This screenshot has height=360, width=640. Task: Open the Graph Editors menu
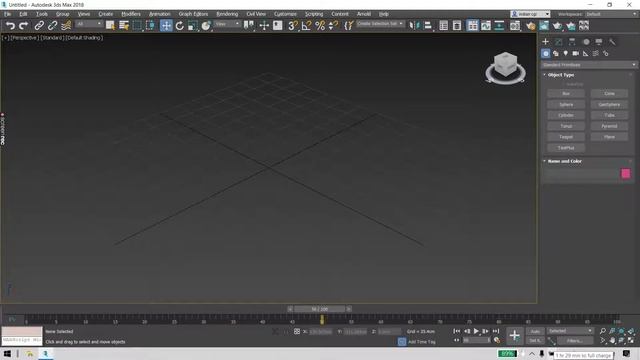pos(193,14)
